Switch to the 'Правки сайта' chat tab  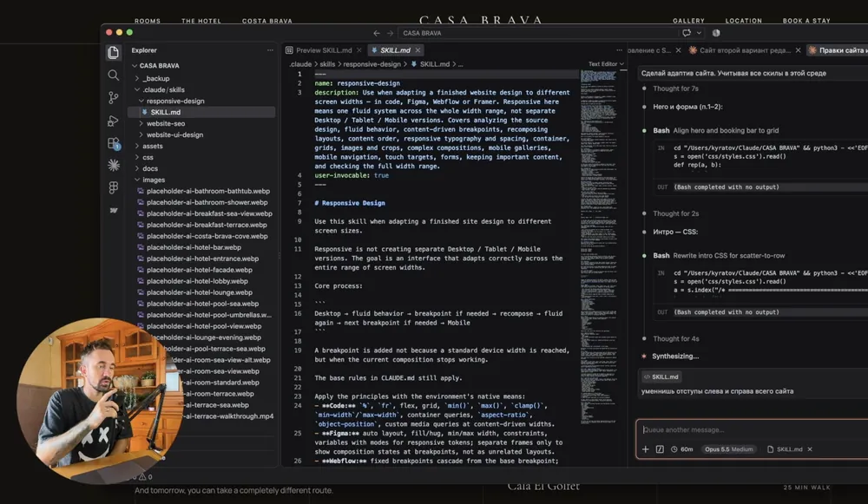pyautogui.click(x=838, y=50)
